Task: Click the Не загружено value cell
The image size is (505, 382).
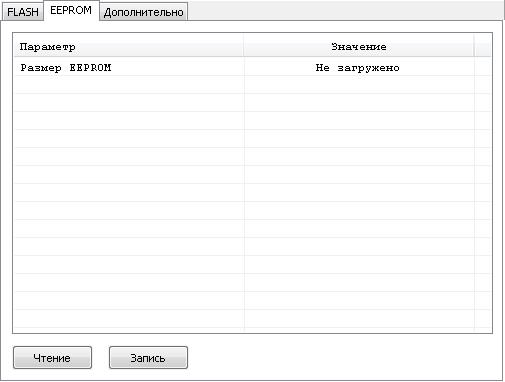Action: tap(359, 68)
